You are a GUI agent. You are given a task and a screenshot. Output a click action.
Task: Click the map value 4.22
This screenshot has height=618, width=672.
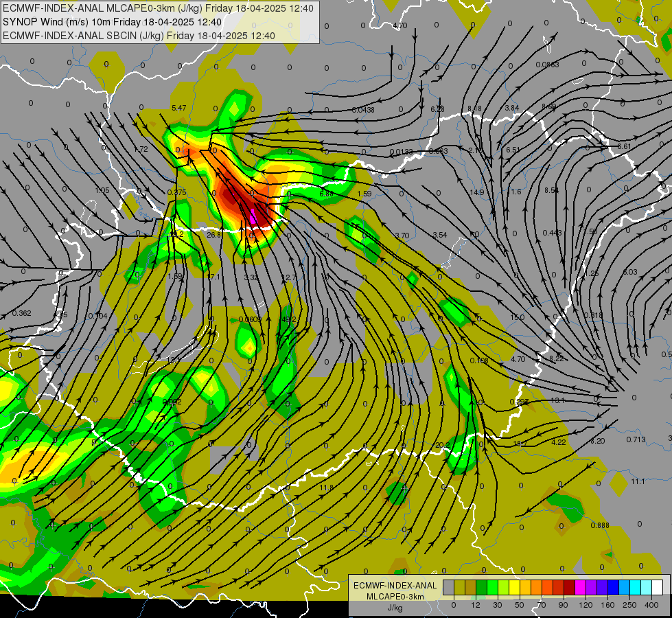coord(559,442)
